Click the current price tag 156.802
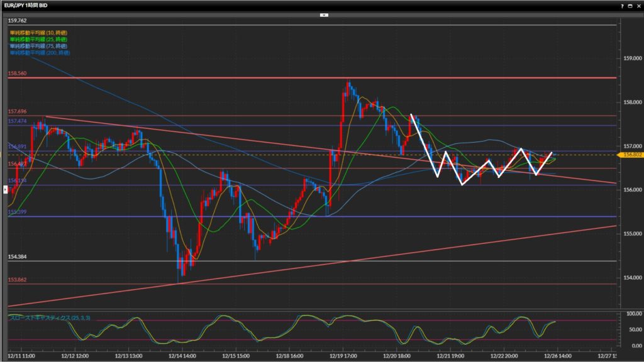Viewport: 644px width, 362px height. click(631, 154)
